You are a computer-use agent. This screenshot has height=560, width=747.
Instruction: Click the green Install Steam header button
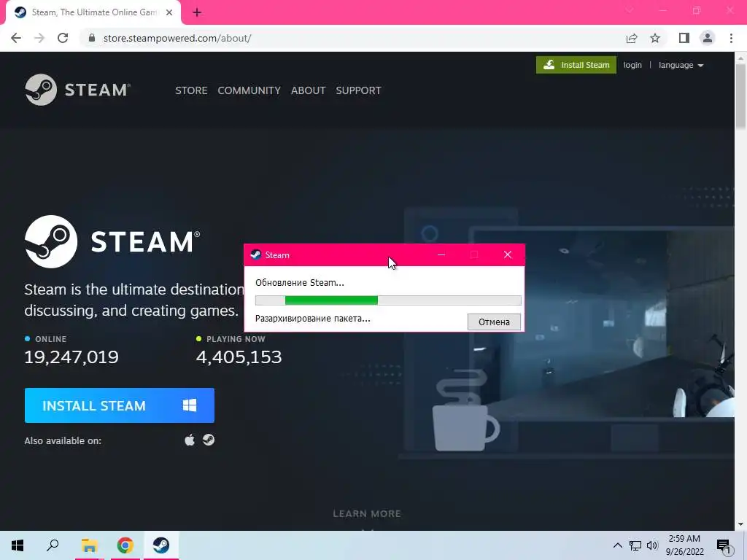pos(576,65)
